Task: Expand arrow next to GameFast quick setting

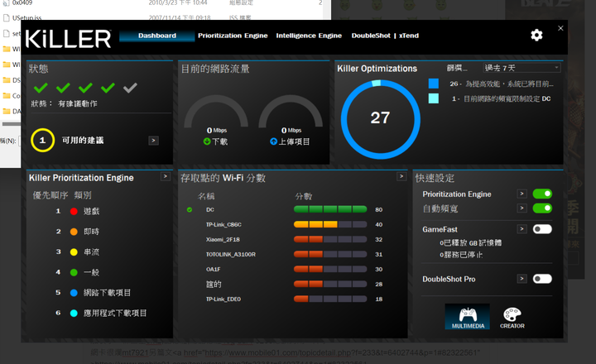Action: point(521,229)
